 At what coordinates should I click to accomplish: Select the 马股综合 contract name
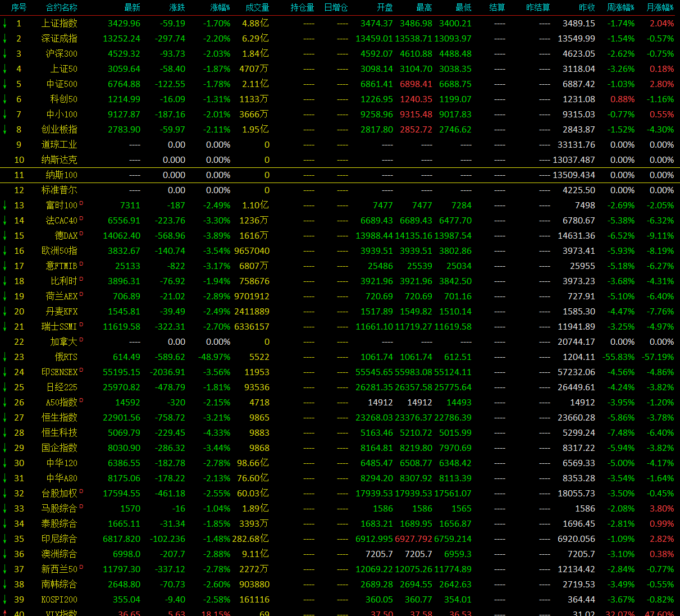pyautogui.click(x=59, y=509)
